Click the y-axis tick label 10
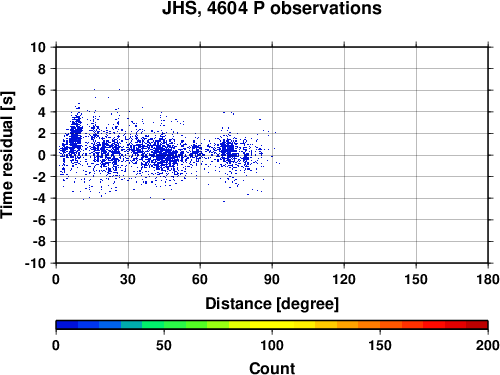The height and width of the screenshot is (375, 500). 38,47
